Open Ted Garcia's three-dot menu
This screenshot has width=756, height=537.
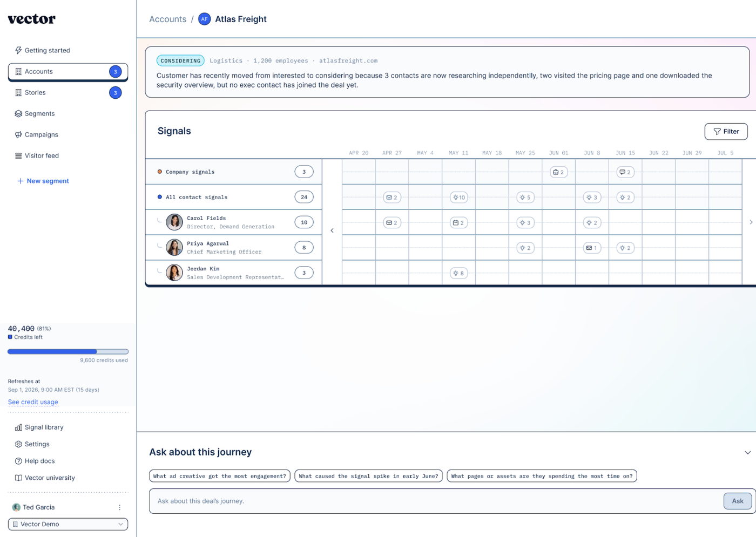click(120, 507)
